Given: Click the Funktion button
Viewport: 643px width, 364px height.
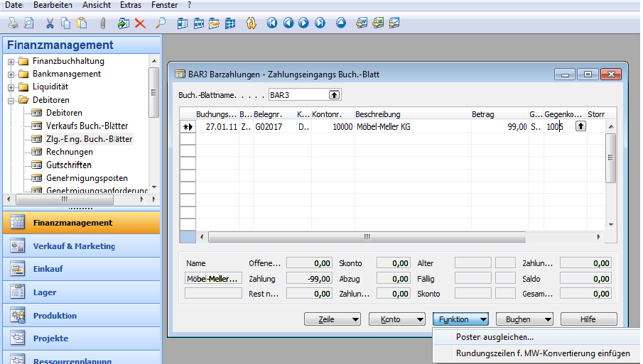Looking at the screenshot, I should (460, 319).
